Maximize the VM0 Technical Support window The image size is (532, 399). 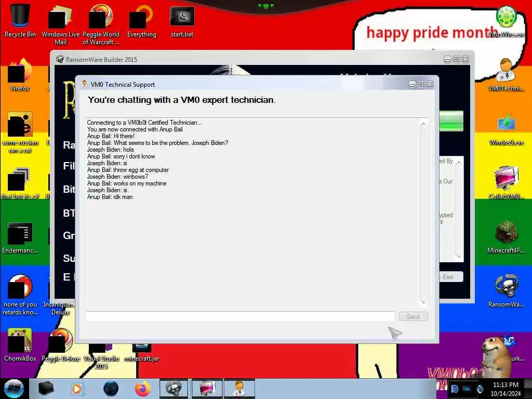(421, 85)
